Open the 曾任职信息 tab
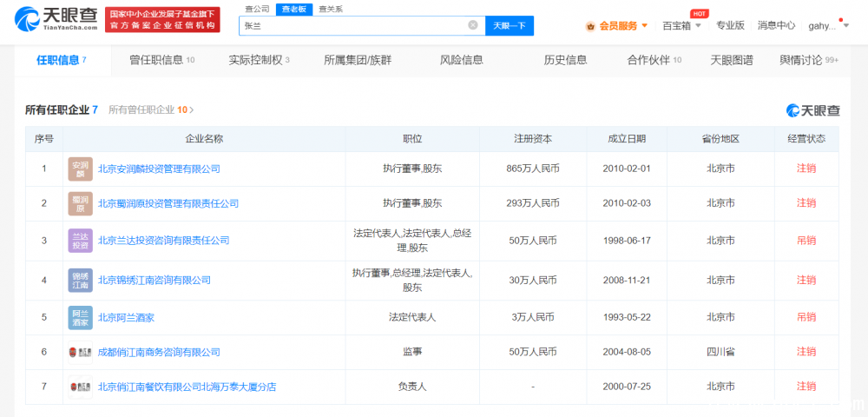The height and width of the screenshot is (417, 868). 161,60
